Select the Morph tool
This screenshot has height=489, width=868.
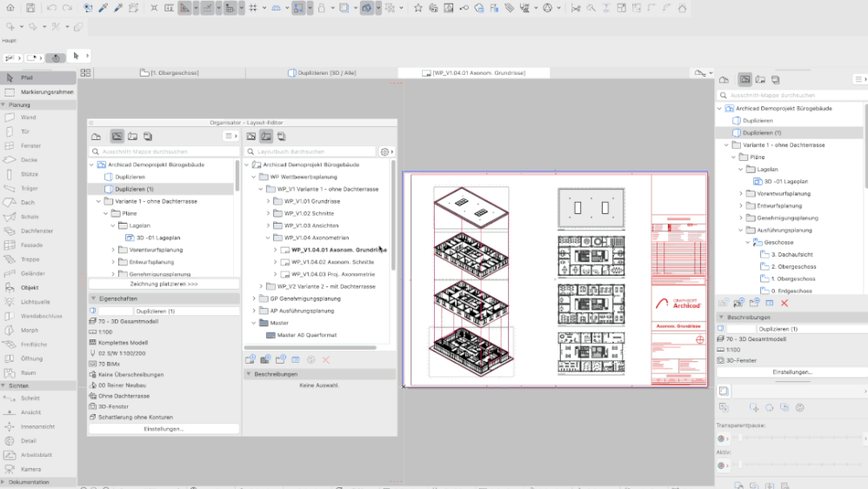click(x=30, y=330)
